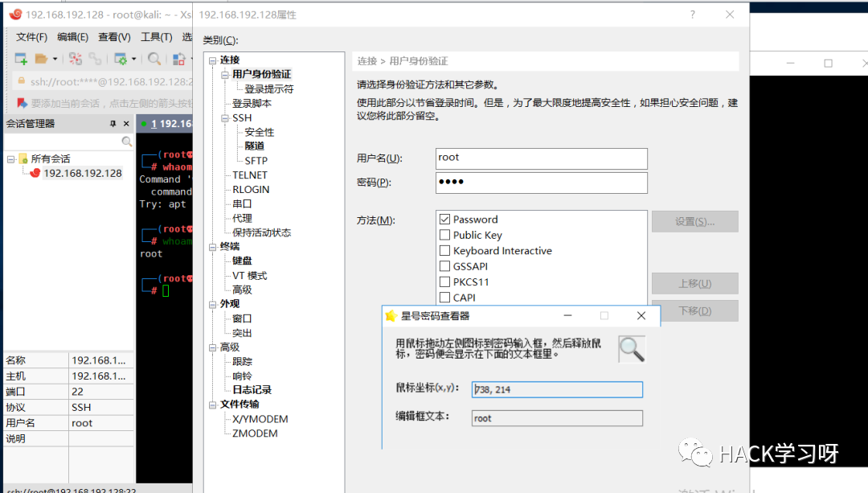Enable the GSSAPI method checkbox

(444, 266)
